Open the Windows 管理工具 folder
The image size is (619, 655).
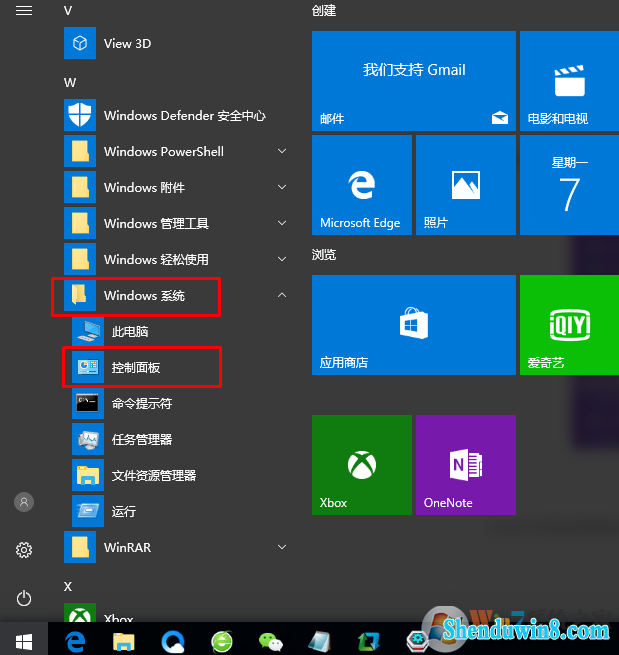point(175,223)
